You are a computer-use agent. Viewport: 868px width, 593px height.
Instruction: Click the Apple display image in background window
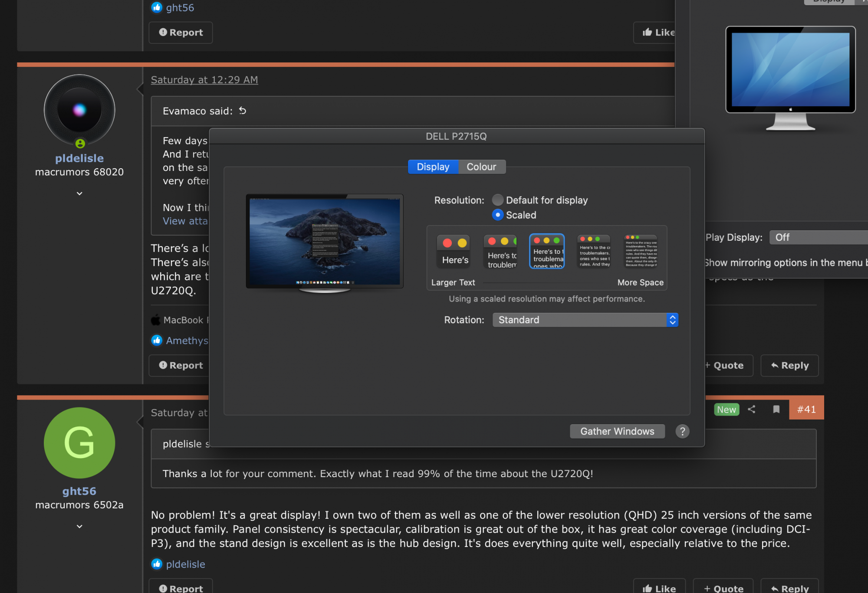tap(790, 78)
